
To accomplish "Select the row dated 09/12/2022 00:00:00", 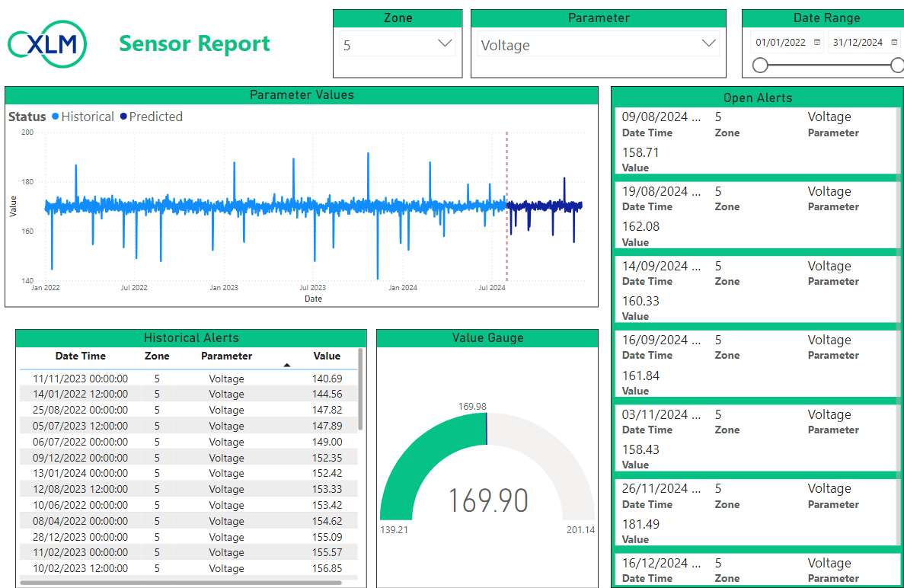I will coord(189,458).
